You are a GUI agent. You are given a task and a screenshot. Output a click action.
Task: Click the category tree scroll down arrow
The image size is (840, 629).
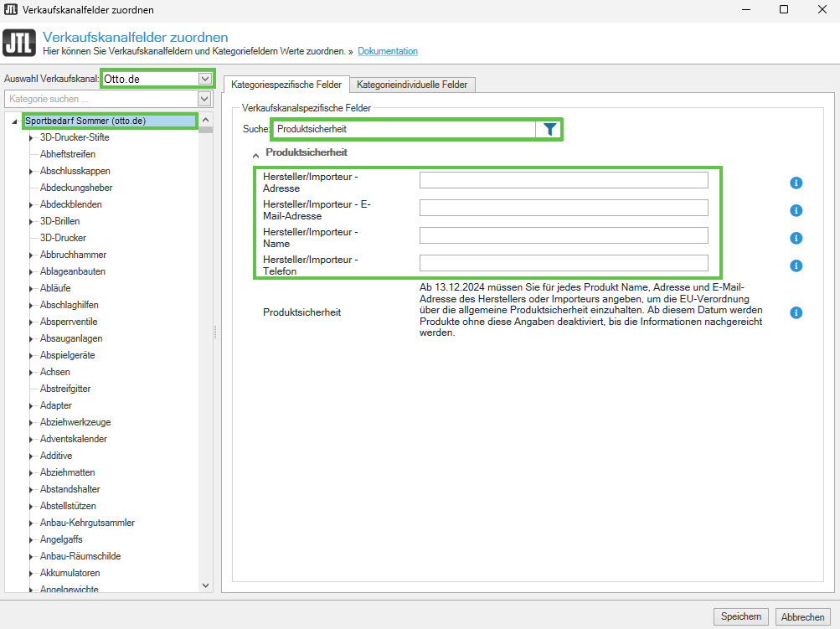click(x=206, y=586)
